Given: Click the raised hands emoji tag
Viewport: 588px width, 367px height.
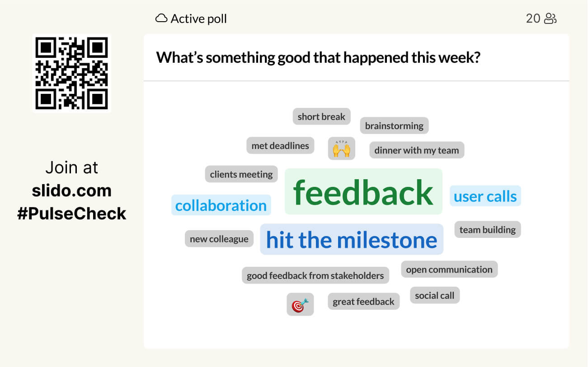Looking at the screenshot, I should pos(341,149).
